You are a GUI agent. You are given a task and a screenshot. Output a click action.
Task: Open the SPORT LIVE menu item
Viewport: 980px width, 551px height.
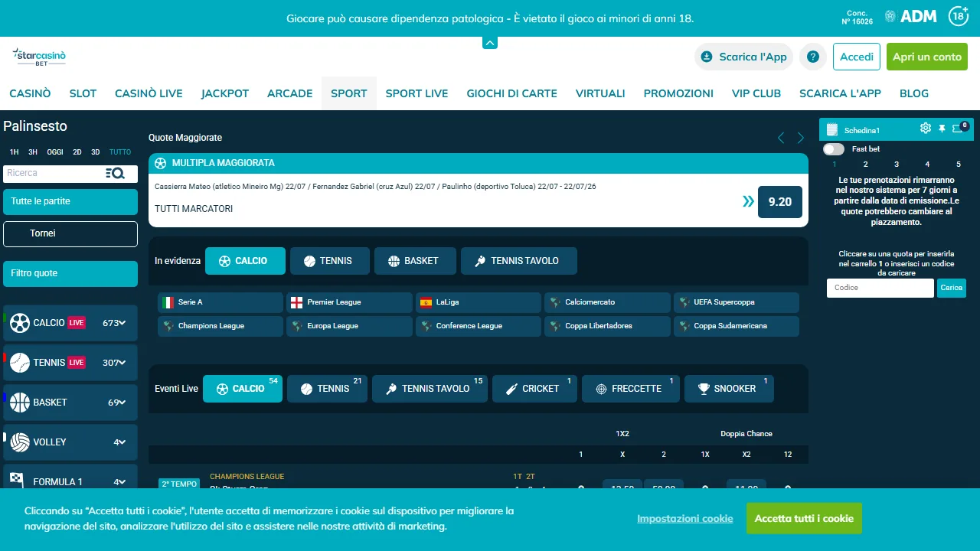[x=416, y=93]
